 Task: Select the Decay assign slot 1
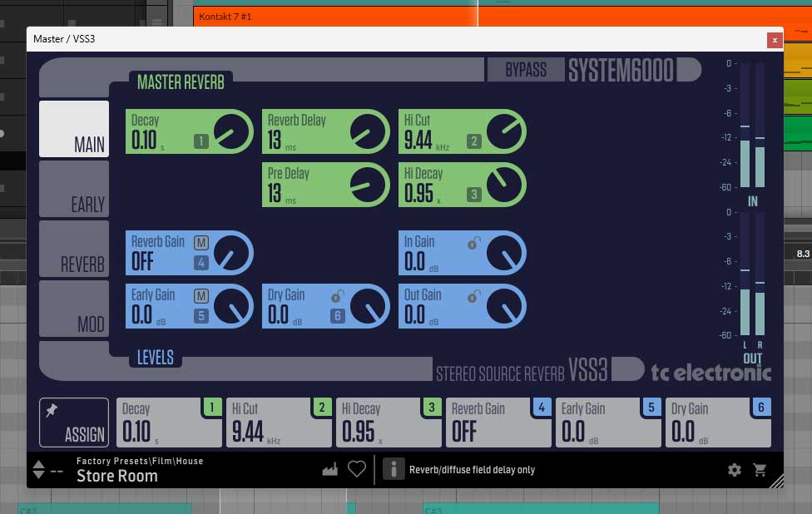click(x=170, y=423)
